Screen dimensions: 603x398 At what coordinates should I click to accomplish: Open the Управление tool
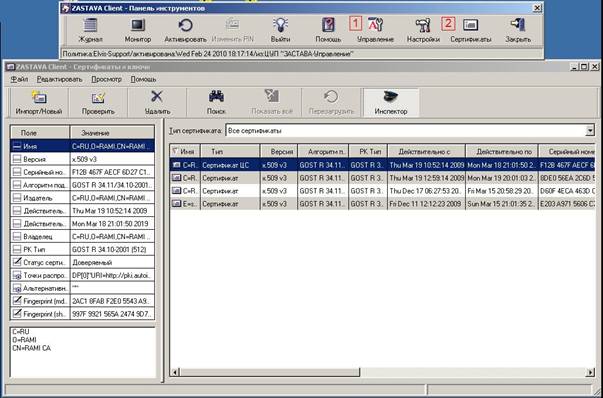pos(375,30)
